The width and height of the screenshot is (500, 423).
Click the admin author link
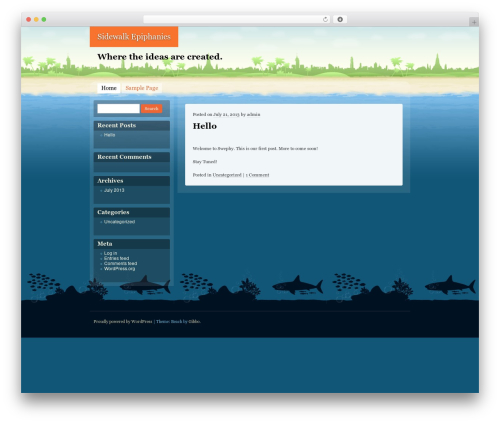[253, 114]
